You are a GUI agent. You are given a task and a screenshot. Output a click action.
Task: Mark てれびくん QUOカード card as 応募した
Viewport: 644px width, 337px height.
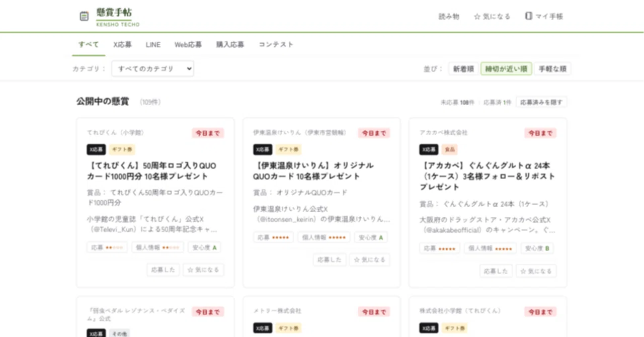163,270
